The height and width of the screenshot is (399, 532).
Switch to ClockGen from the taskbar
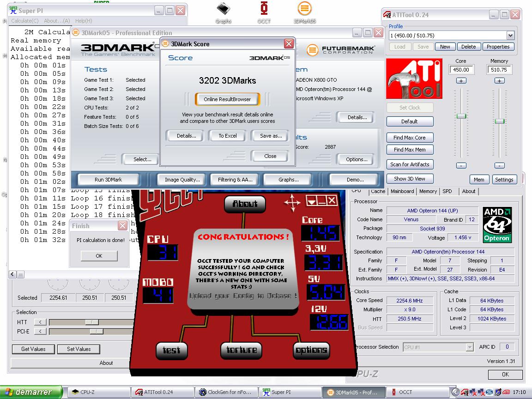(226, 392)
